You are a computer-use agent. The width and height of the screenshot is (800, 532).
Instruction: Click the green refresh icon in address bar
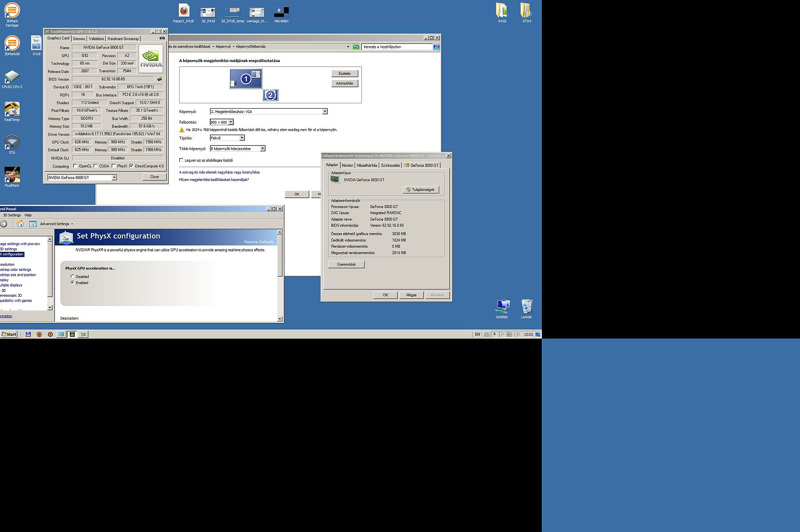[356, 47]
